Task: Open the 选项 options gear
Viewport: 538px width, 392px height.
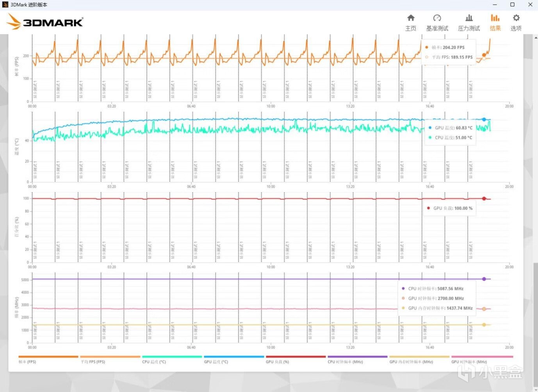Action: (516, 23)
